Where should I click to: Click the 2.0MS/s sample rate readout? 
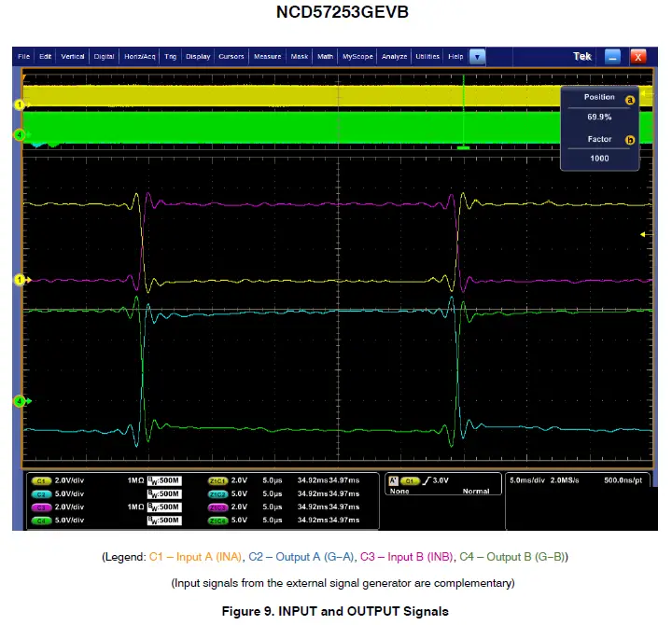565,480
